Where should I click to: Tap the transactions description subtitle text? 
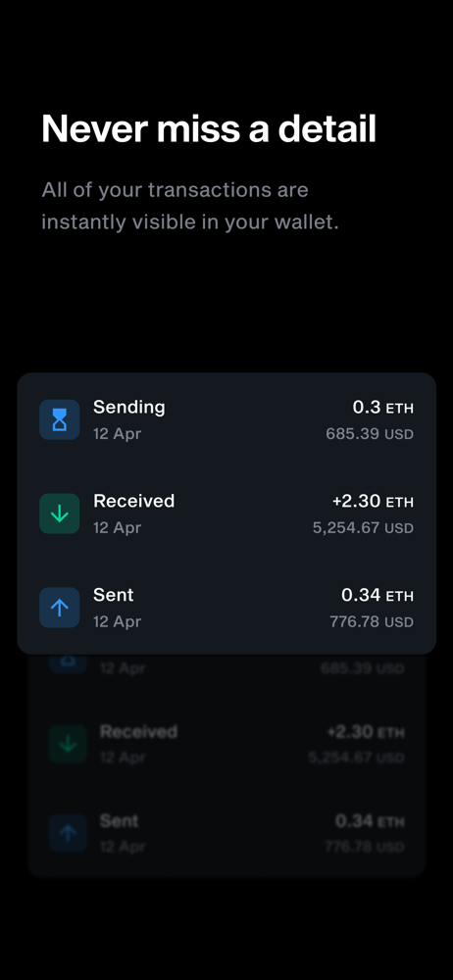[190, 206]
